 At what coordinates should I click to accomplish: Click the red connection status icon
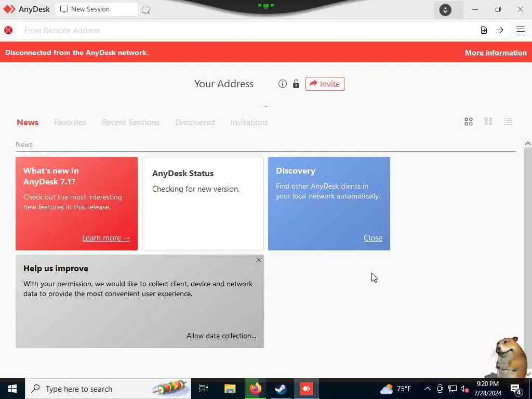tap(8, 30)
